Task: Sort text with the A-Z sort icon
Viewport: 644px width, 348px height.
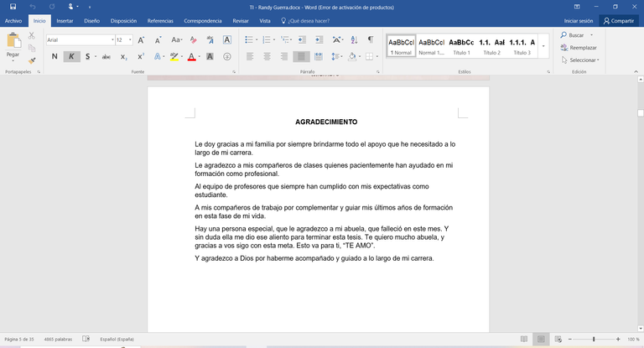Action: point(354,40)
